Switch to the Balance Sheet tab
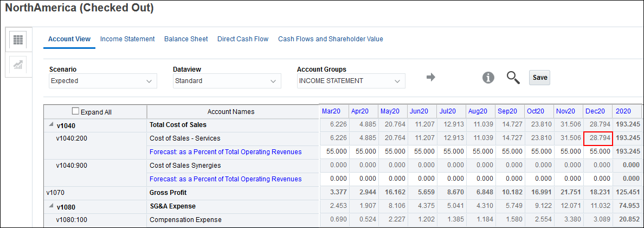 tap(186, 39)
